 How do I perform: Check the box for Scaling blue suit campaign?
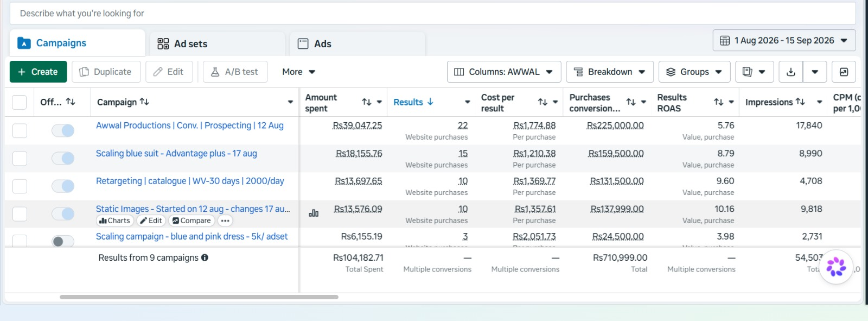pyautogui.click(x=20, y=158)
